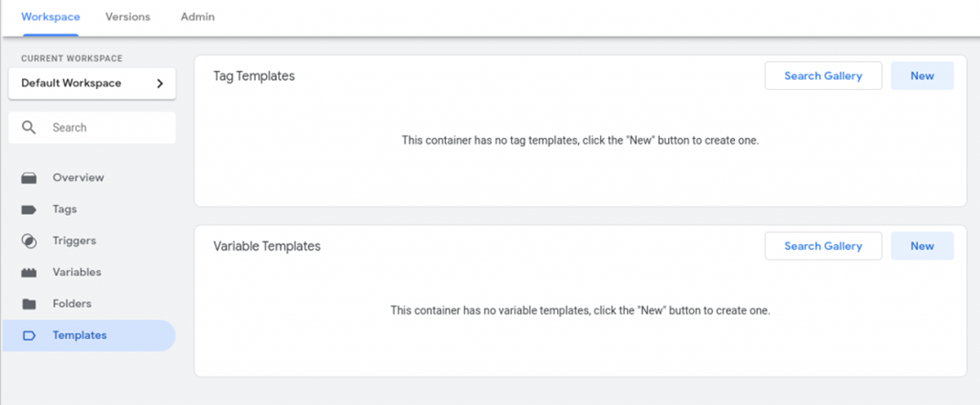980x405 pixels.
Task: Click the magnifying glass search icon
Action: tap(29, 128)
